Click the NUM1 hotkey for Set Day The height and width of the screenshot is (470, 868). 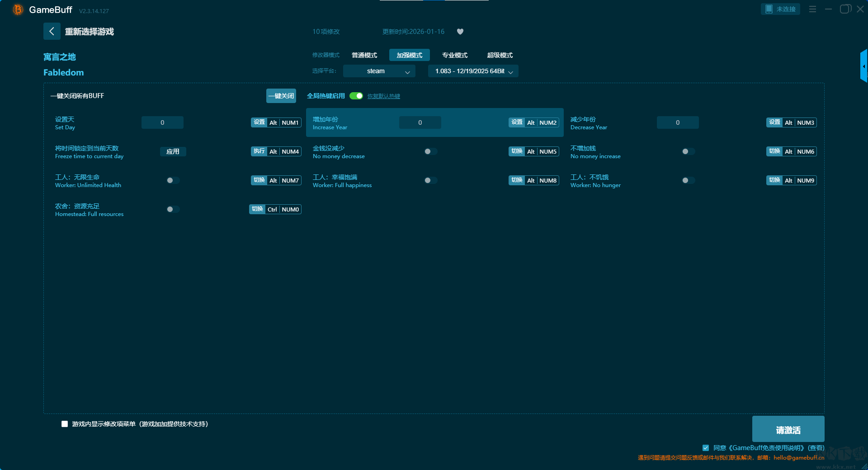point(290,122)
